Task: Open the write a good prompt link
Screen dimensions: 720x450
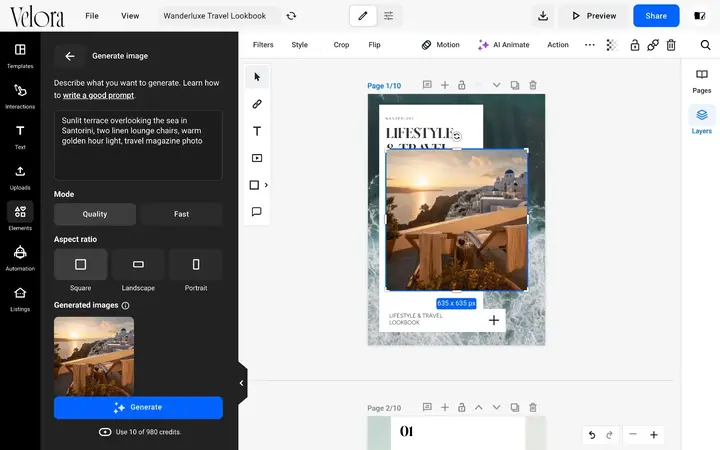Action: coord(98,96)
